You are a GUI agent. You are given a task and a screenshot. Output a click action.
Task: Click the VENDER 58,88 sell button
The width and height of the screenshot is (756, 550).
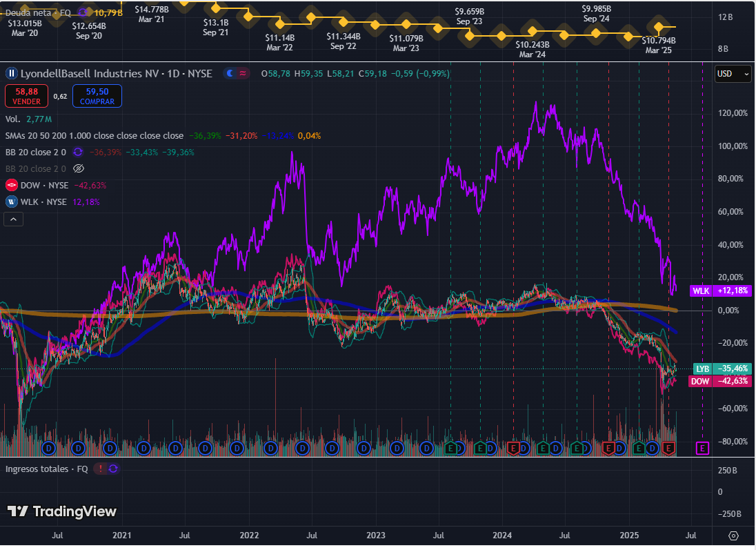26,96
